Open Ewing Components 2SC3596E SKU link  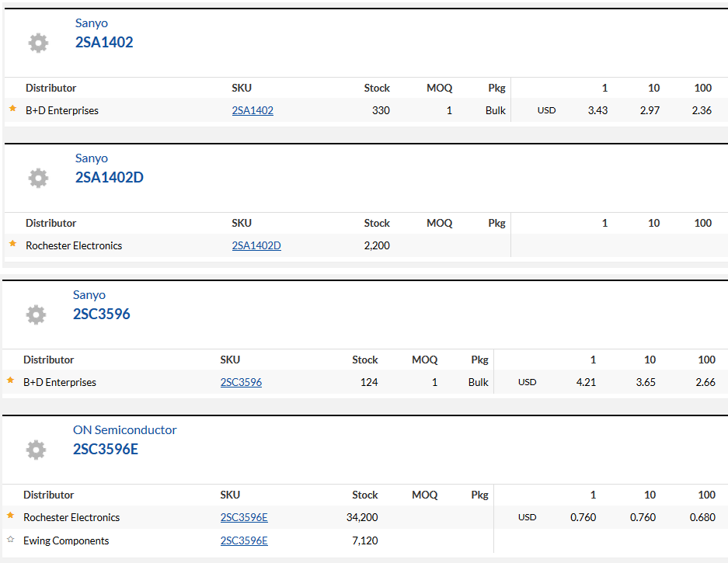click(x=244, y=540)
